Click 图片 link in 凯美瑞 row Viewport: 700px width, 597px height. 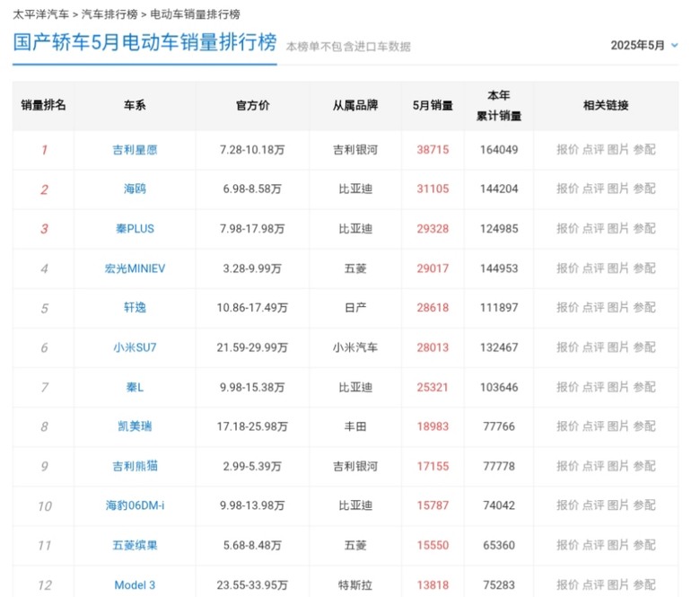618,426
